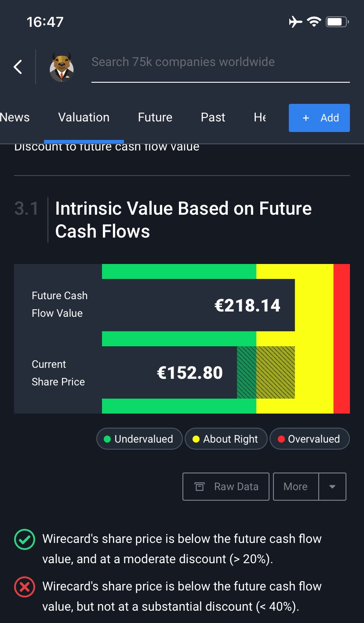Tap the airplane mode icon in the status bar
The height and width of the screenshot is (623, 364).
pyautogui.click(x=295, y=22)
